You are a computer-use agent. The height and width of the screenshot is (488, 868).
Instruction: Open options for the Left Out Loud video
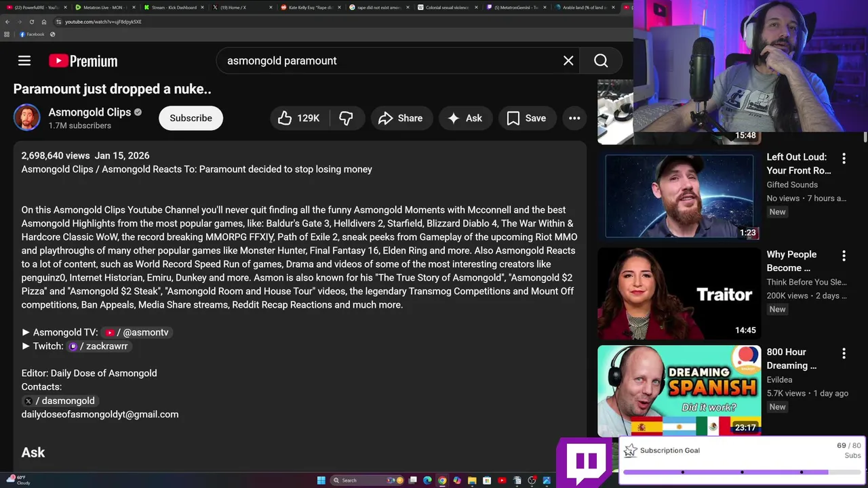point(844,159)
